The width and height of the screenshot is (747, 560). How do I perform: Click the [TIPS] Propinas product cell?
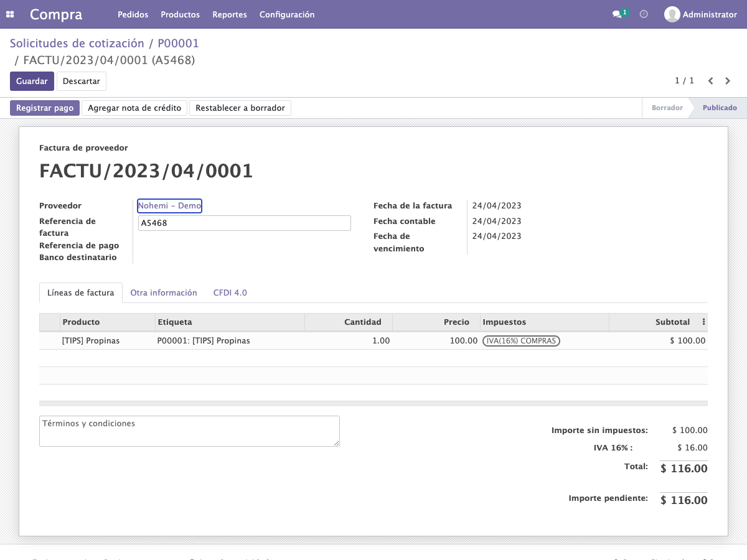(x=108, y=341)
